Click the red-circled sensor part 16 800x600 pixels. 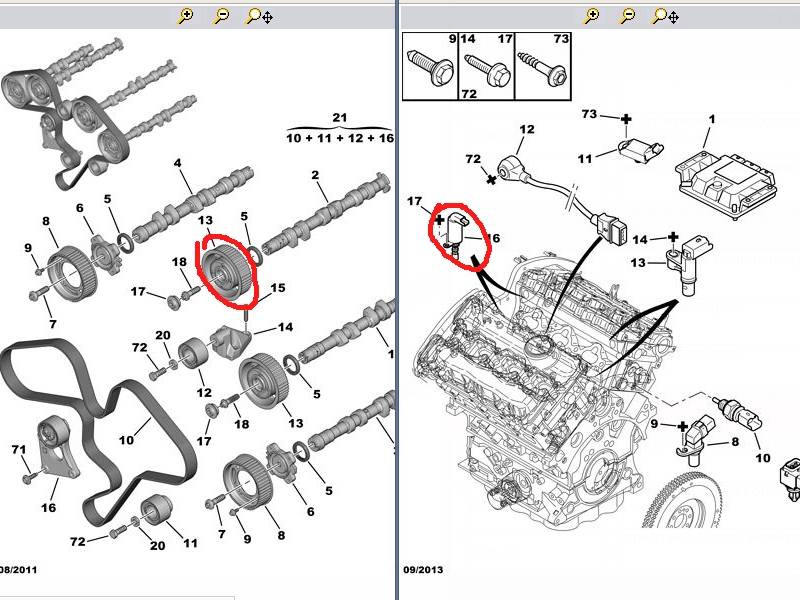pyautogui.click(x=458, y=237)
